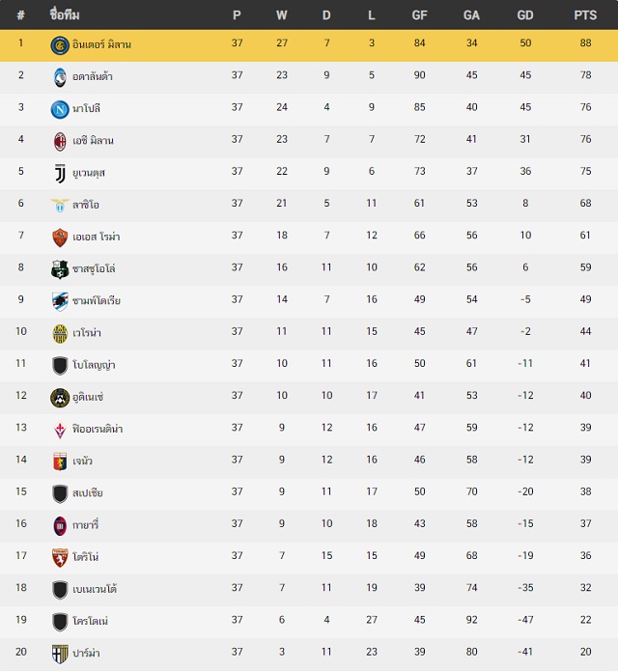Click the Lazio eagle logo
Viewport: 618px width, 672px height.
point(60,206)
